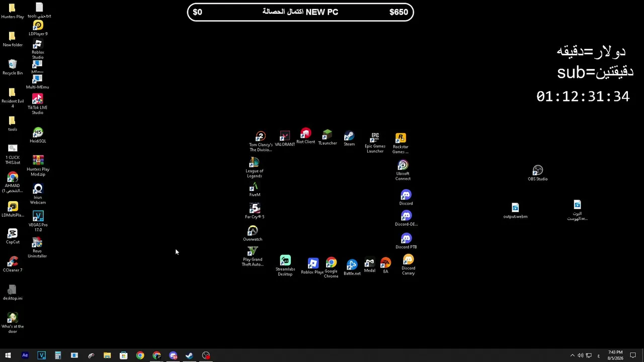This screenshot has height=362, width=644.
Task: Select the Roblox Player shortcut
Action: coord(312,266)
